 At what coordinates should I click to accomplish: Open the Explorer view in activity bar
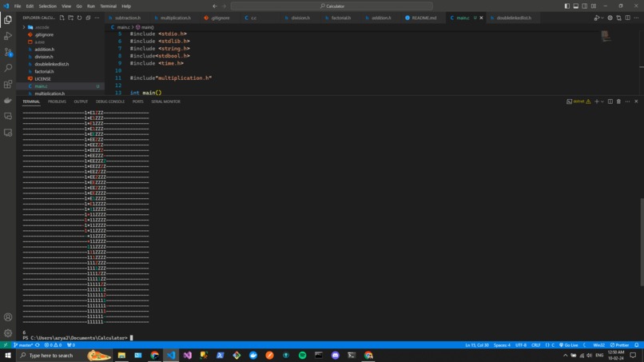pos(8,20)
